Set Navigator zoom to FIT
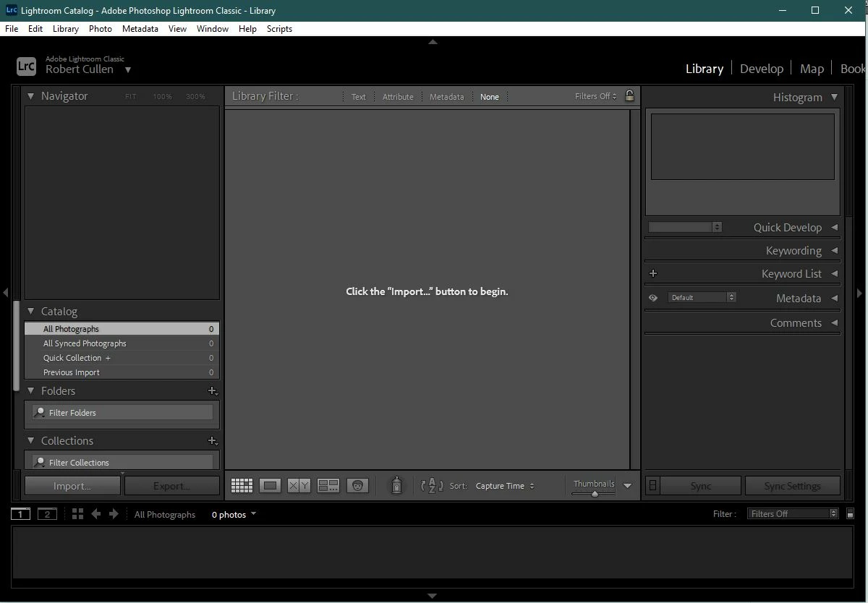868x603 pixels. 130,96
